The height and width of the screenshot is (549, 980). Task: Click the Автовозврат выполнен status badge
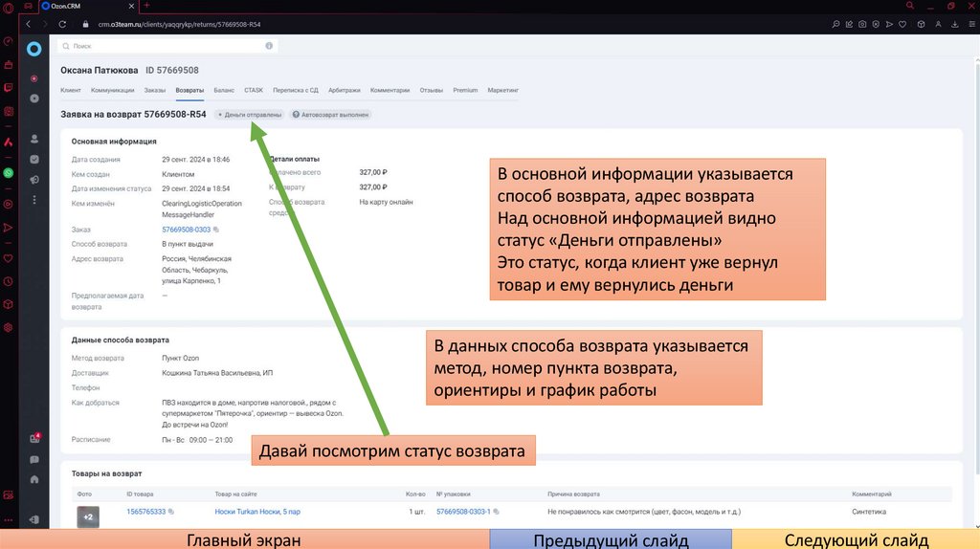pyautogui.click(x=330, y=115)
